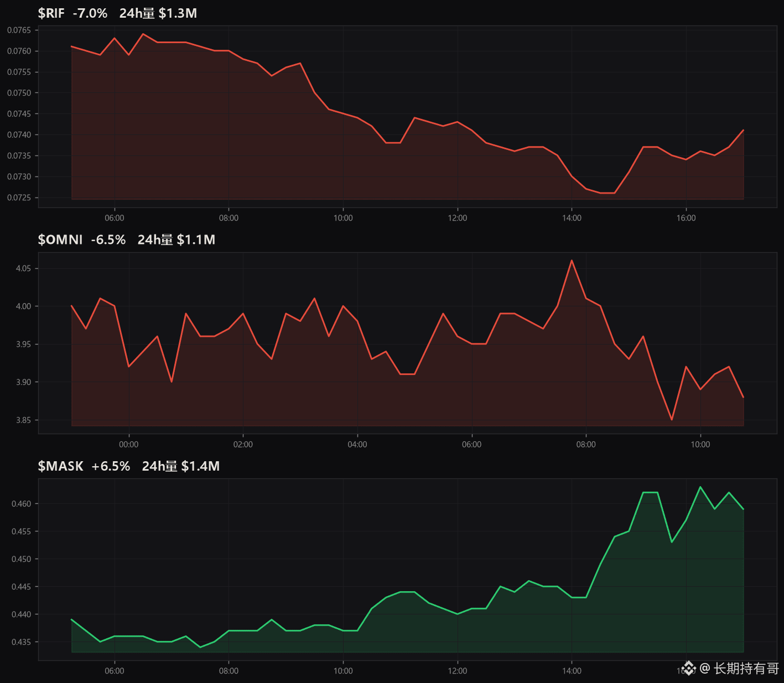Click the 4.05 y-axis label

(x=23, y=268)
